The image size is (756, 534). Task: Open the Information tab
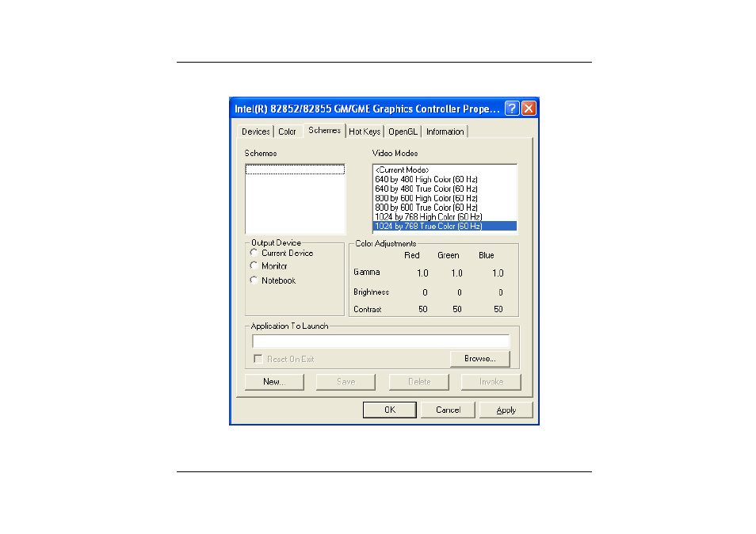445,132
